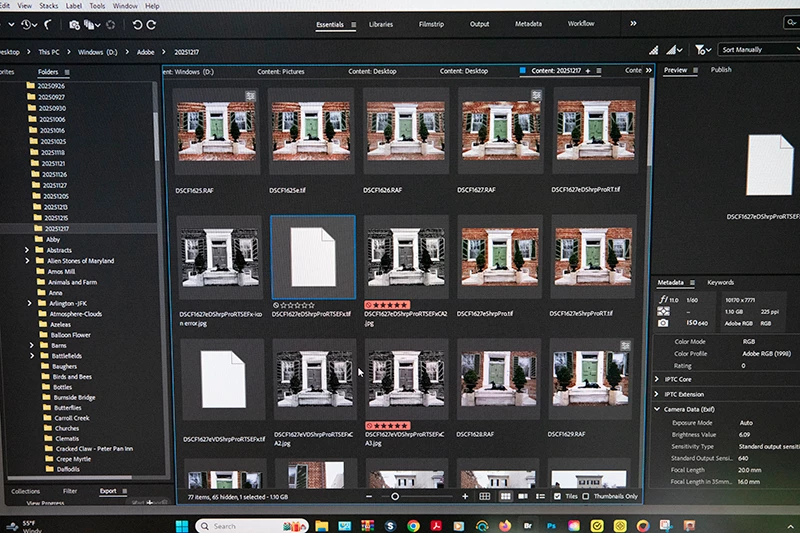
Task: Expand the Barns folder
Action: (x=31, y=345)
